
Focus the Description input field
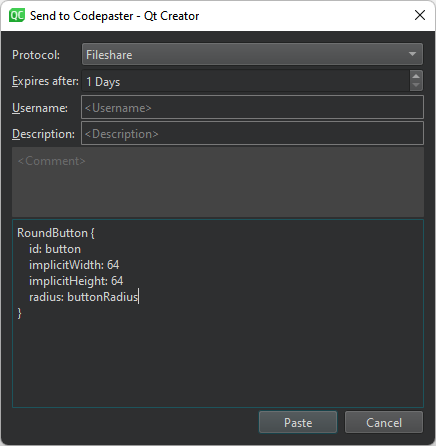(x=252, y=133)
